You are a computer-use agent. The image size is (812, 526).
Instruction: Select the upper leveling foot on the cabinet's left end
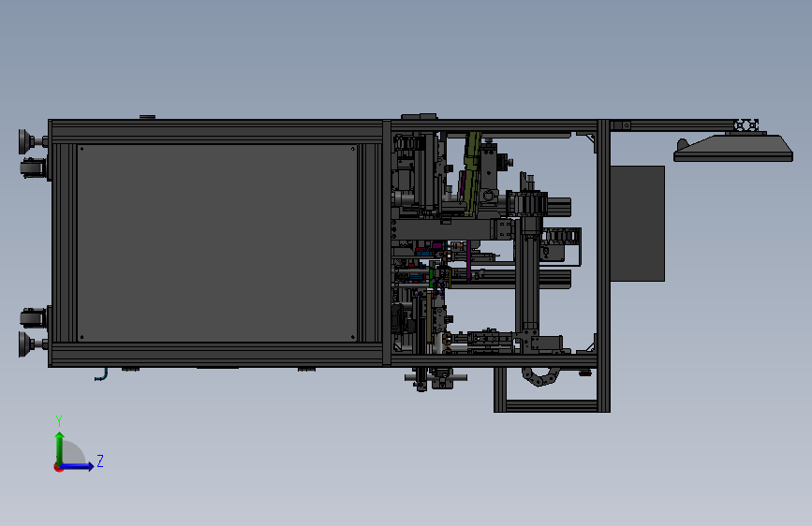coord(33,141)
